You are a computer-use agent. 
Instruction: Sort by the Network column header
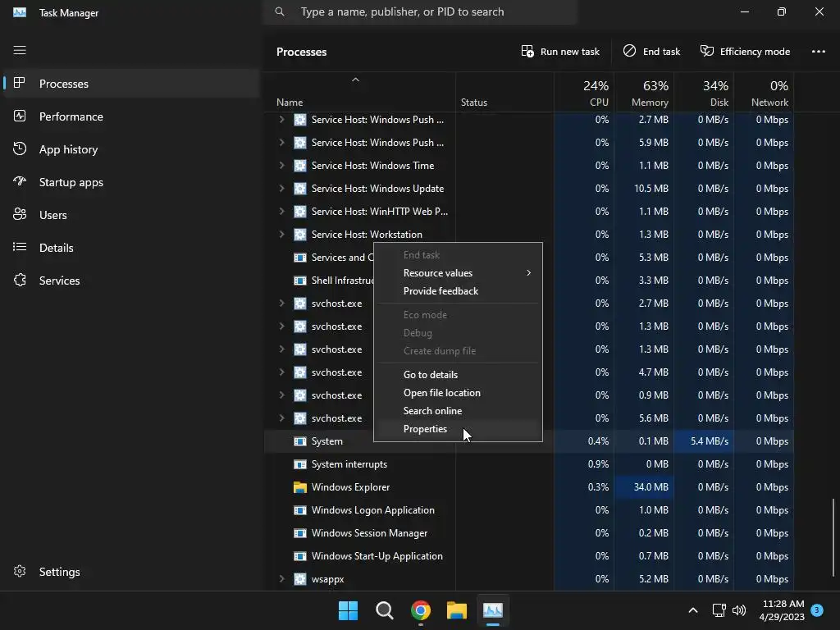764,94
